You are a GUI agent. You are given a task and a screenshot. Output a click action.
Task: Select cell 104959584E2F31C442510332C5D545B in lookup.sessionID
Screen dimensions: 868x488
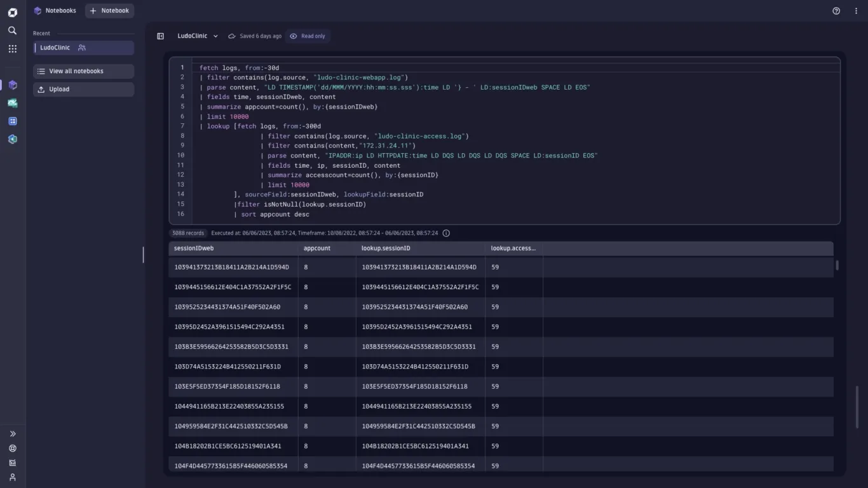tap(421, 426)
